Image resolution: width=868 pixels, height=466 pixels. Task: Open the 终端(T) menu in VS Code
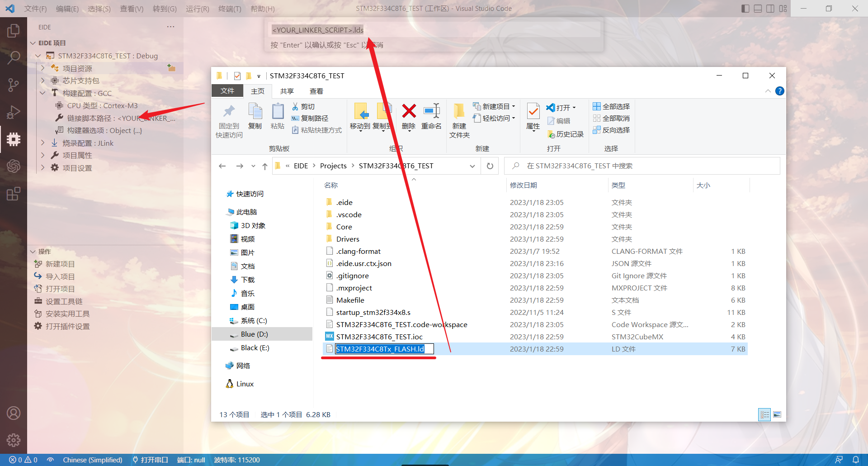tap(230, 9)
